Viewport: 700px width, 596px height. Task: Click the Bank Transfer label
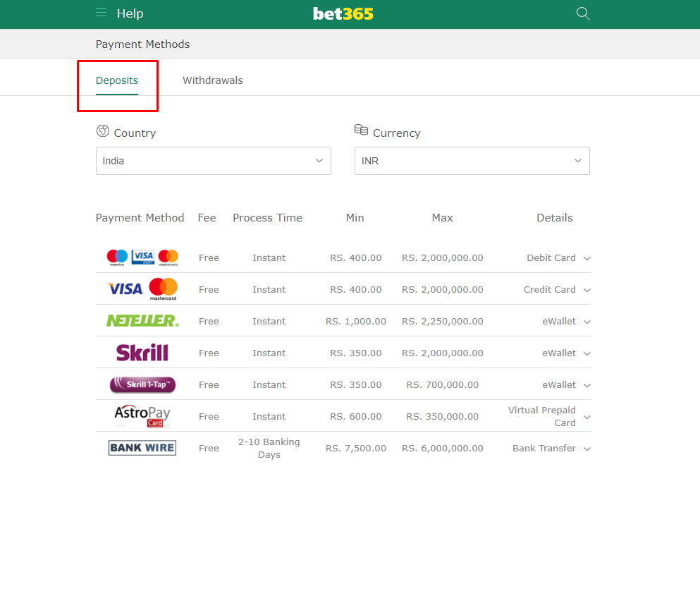click(544, 448)
